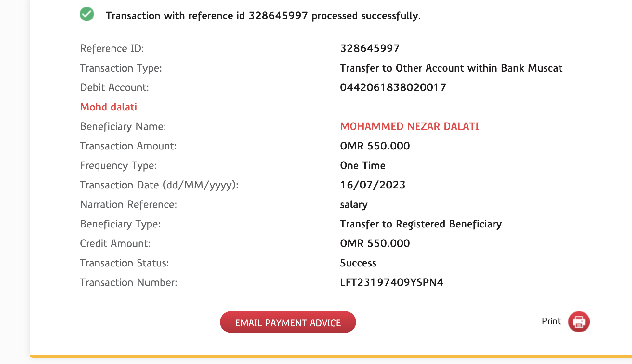Click the transaction date 16/07/2023
The image size is (632, 364).
point(373,185)
